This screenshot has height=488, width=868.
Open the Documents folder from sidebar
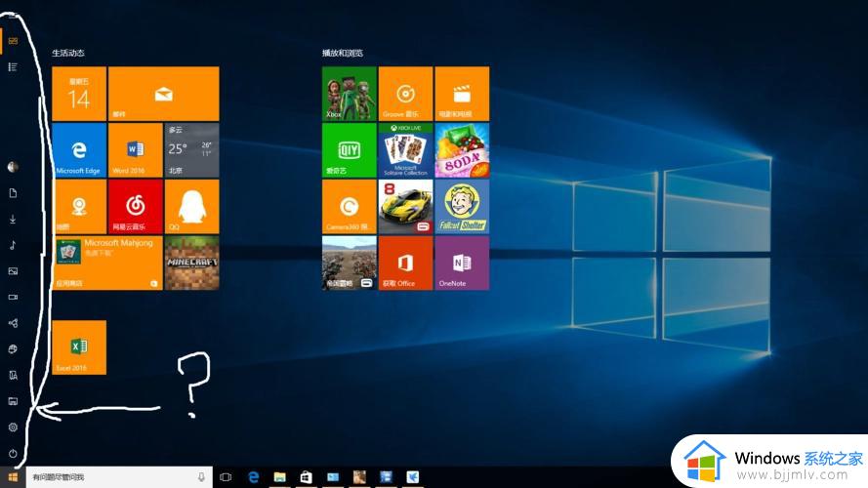coord(13,193)
